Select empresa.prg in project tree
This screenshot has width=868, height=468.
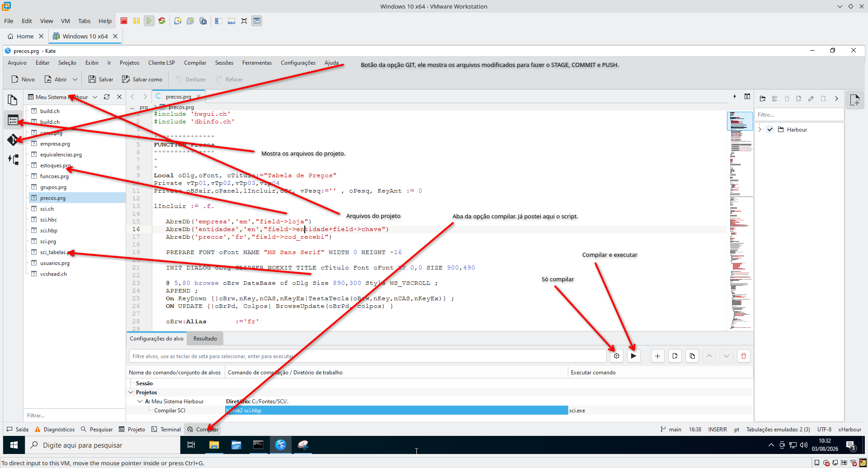tap(55, 144)
